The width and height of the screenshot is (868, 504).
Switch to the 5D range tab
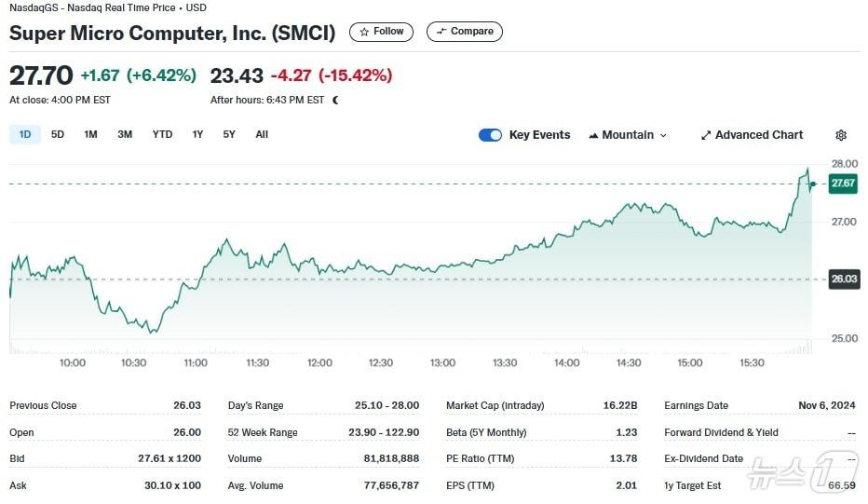point(58,134)
